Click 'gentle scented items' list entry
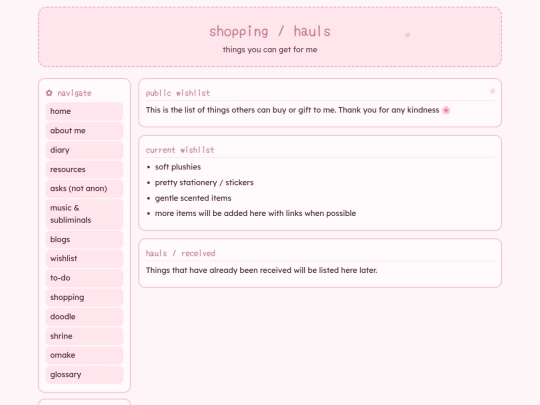This screenshot has height=405, width=540. tap(193, 198)
